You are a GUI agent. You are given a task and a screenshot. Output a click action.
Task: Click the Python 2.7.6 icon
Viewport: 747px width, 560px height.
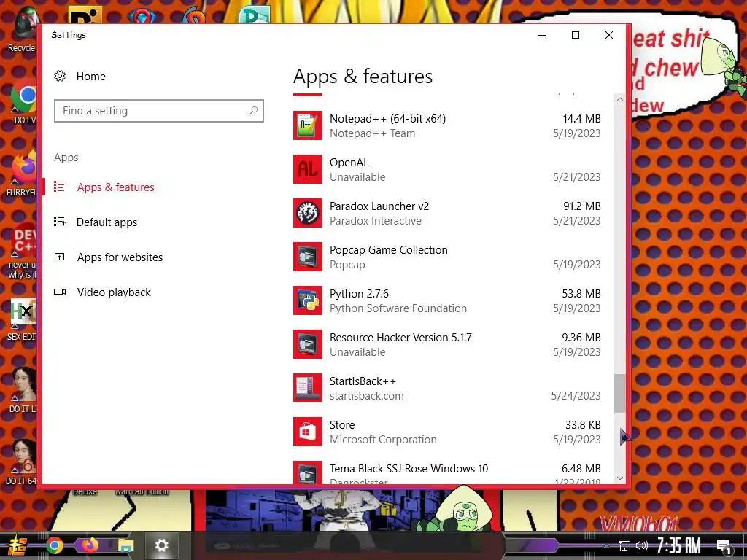tap(308, 301)
